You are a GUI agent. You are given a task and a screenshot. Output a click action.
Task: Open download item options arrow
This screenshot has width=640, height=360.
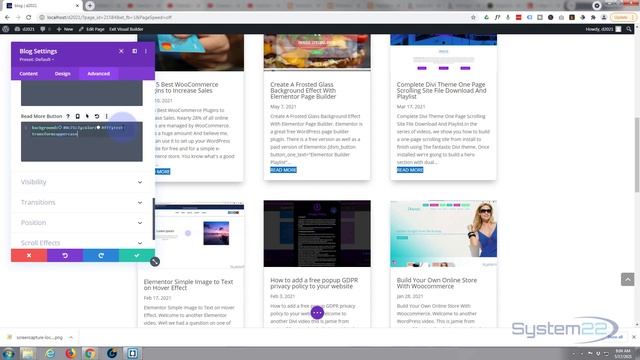click(x=71, y=338)
